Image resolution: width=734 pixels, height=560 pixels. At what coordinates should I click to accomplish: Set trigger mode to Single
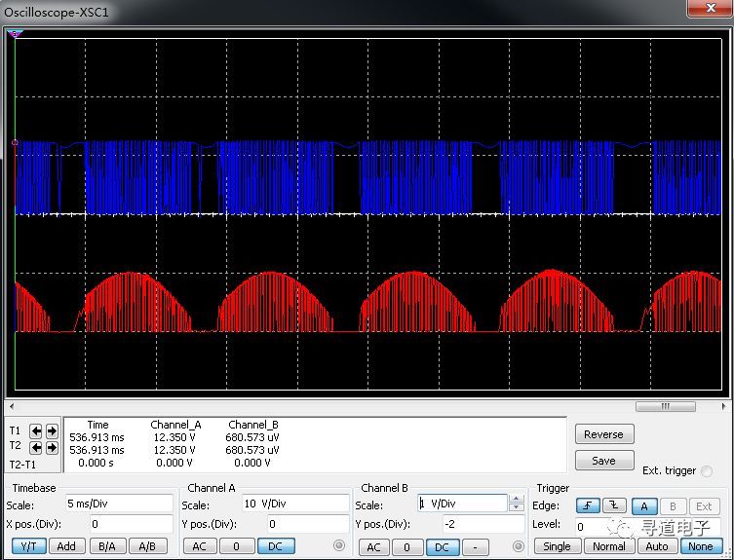click(x=557, y=546)
